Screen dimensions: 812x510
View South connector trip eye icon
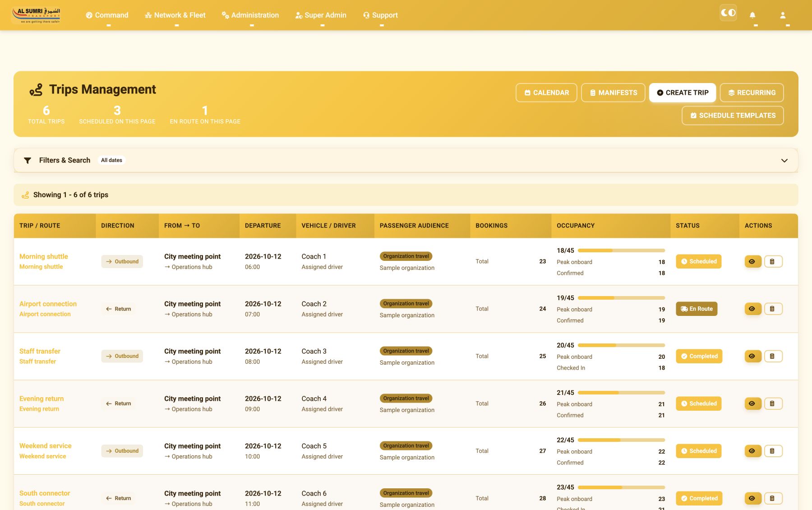tap(753, 498)
